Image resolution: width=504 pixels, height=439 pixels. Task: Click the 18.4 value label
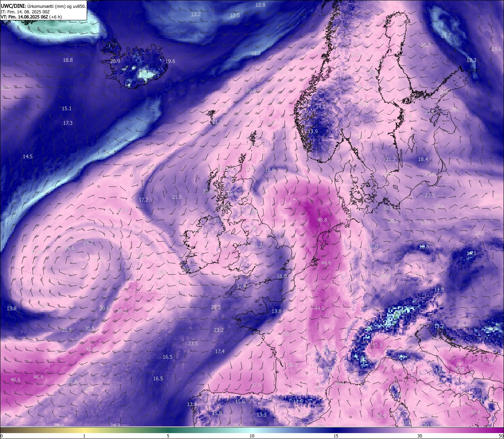[x=423, y=159]
